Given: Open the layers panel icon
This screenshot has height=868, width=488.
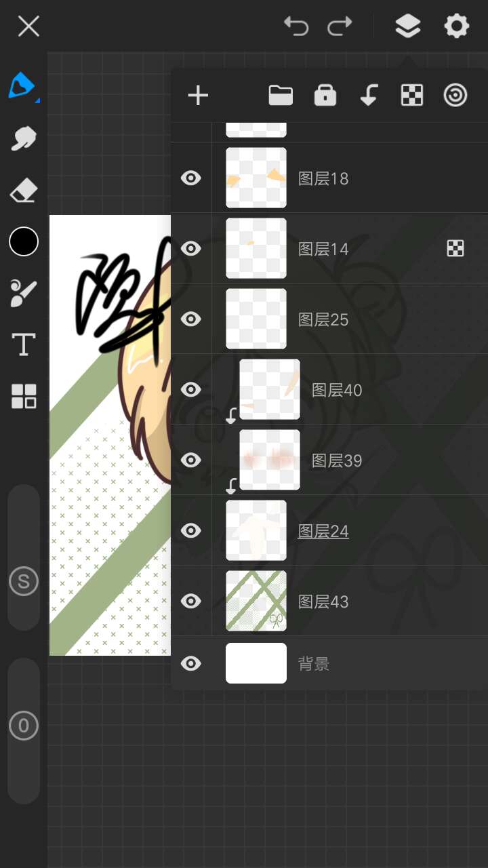Looking at the screenshot, I should pos(407,26).
